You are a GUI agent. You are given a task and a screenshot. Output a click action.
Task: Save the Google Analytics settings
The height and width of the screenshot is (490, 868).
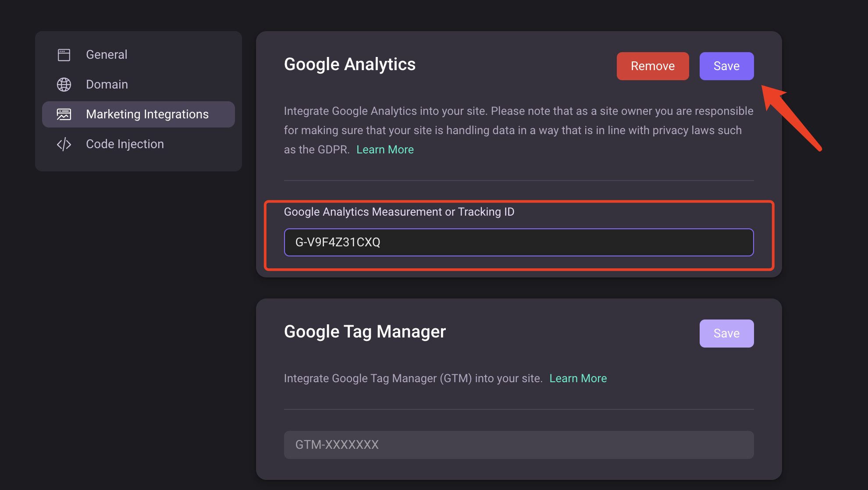pos(726,66)
